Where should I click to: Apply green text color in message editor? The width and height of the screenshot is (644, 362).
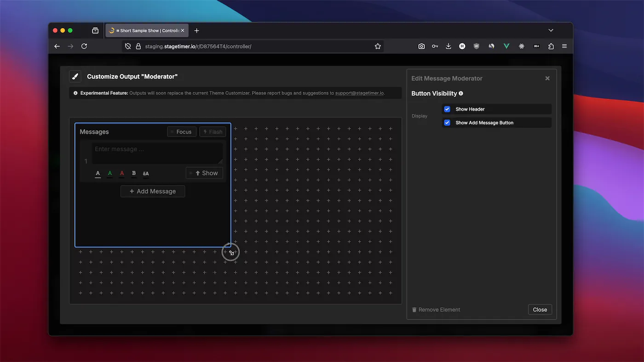point(109,173)
